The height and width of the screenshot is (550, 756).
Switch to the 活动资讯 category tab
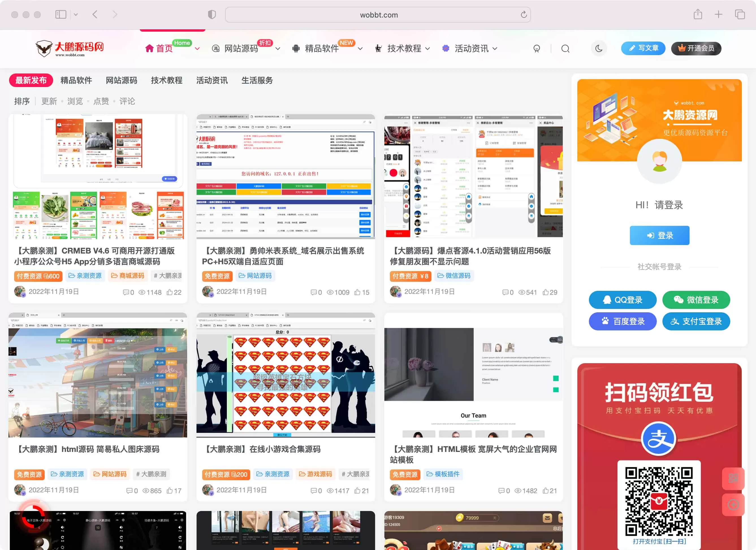tap(212, 80)
